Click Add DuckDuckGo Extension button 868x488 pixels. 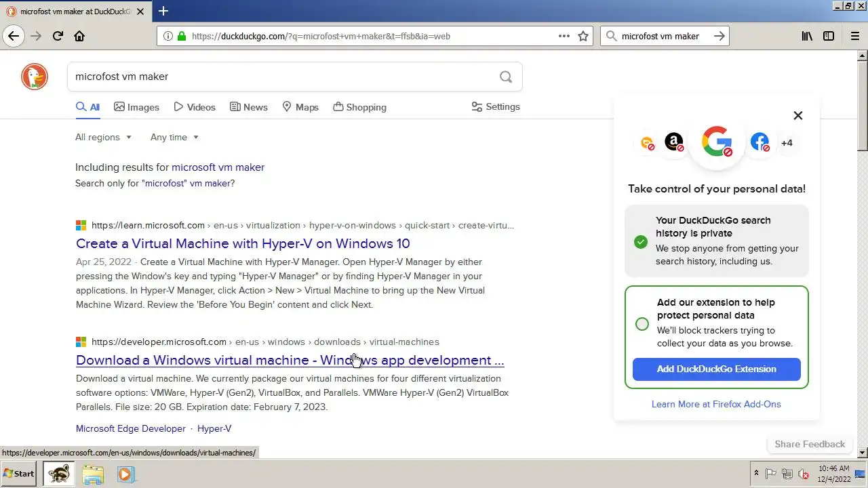coord(717,369)
